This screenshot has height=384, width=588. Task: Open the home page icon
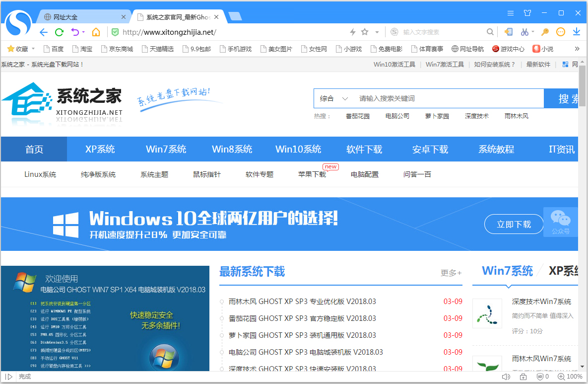[96, 32]
